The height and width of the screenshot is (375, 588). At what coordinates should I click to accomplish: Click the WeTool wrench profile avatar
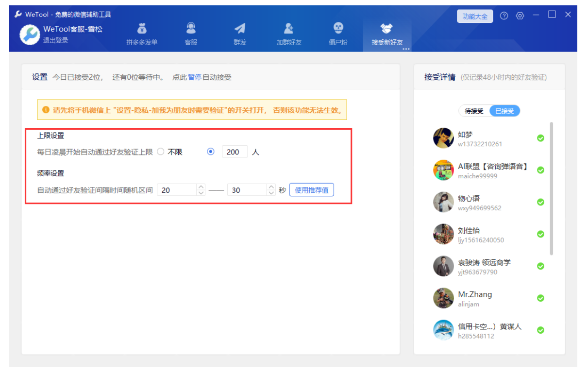click(30, 34)
